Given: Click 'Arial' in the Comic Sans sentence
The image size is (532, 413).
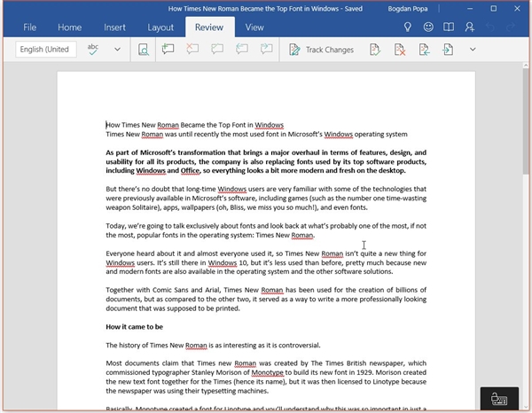Looking at the screenshot, I should pyautogui.click(x=213, y=290).
